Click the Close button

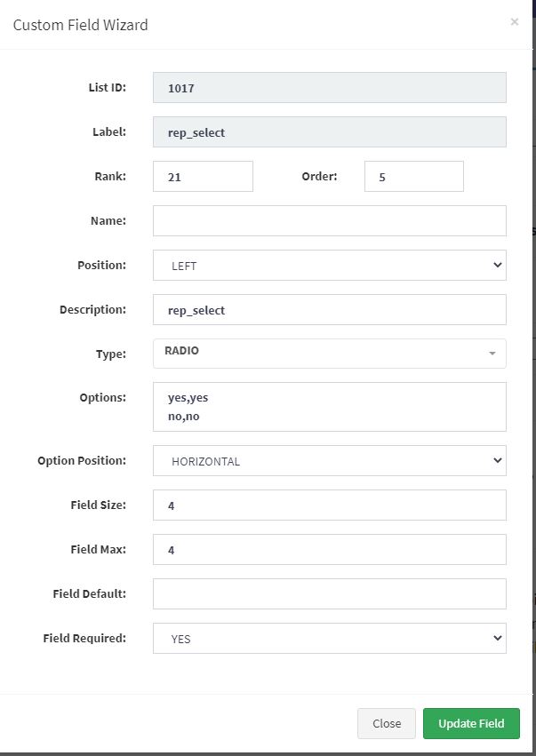(387, 723)
